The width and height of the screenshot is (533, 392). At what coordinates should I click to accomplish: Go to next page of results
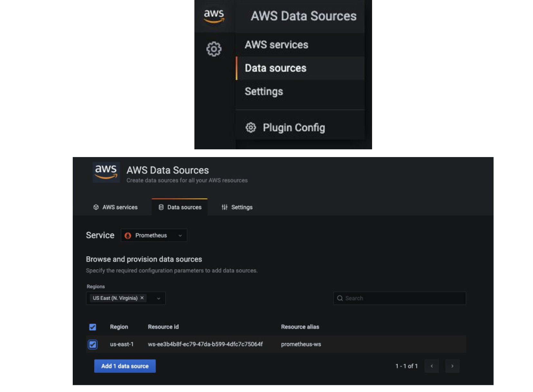pos(452,366)
